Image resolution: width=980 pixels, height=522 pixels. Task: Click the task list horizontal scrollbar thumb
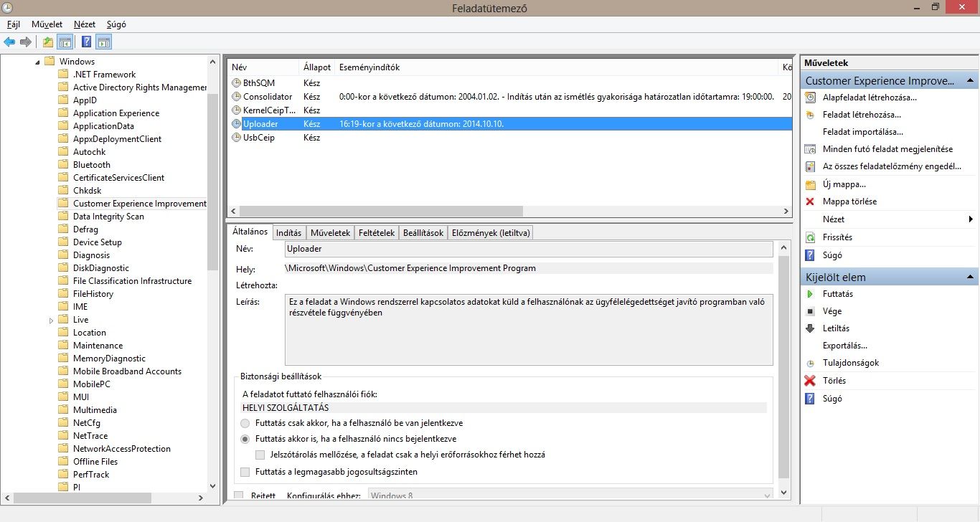381,212
